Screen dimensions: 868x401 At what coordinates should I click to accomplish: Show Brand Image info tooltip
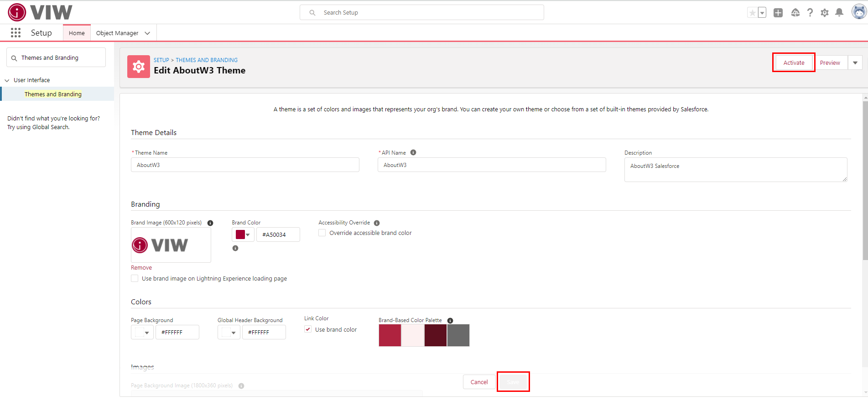(x=210, y=223)
